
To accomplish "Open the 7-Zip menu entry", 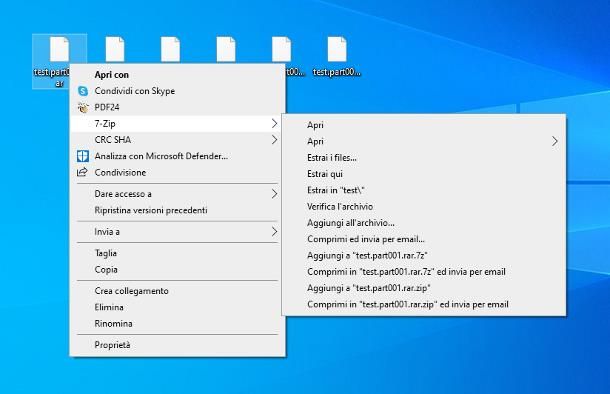I will (177, 124).
